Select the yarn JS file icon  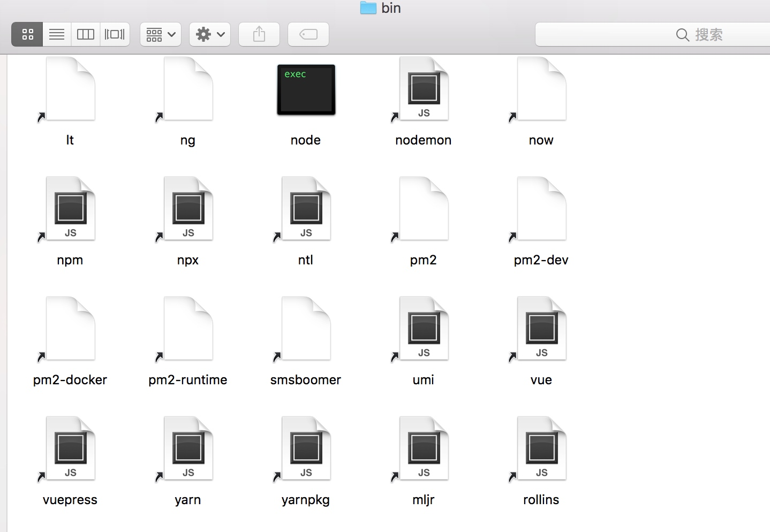pos(188,449)
